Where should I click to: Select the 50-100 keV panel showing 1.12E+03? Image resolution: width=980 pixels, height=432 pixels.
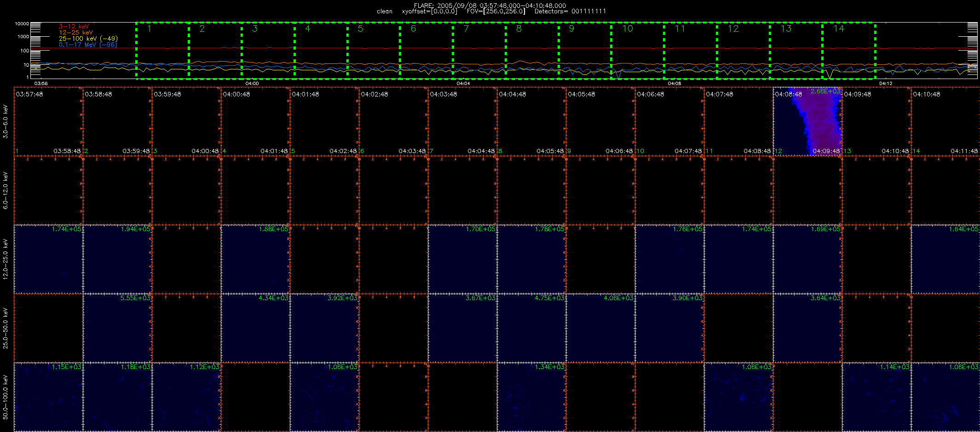point(186,397)
